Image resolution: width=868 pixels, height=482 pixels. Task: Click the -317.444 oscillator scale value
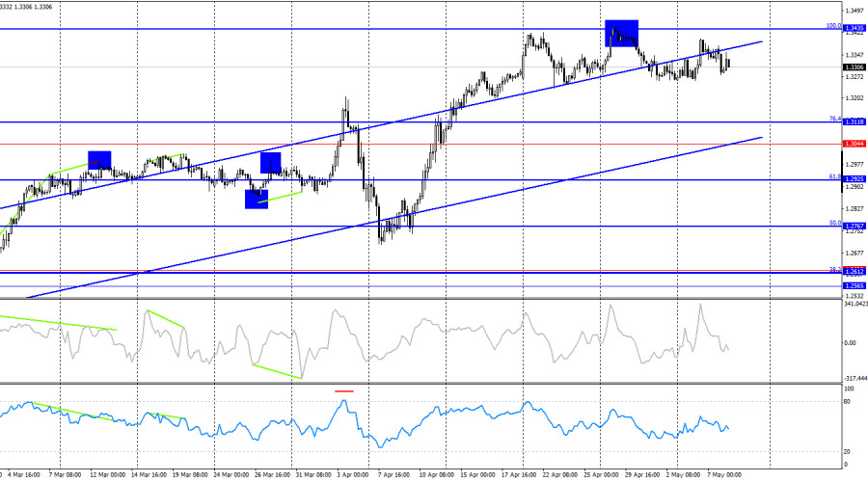tap(855, 379)
